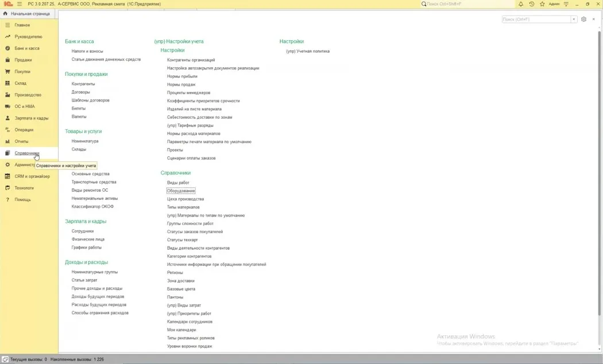Click the notifications bell icon
603x364 pixels.
[x=521, y=4]
